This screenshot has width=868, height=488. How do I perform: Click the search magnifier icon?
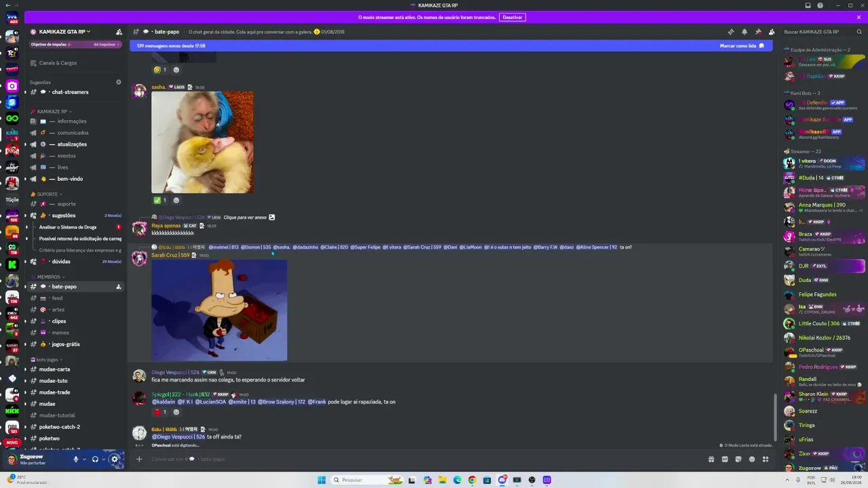tap(859, 32)
